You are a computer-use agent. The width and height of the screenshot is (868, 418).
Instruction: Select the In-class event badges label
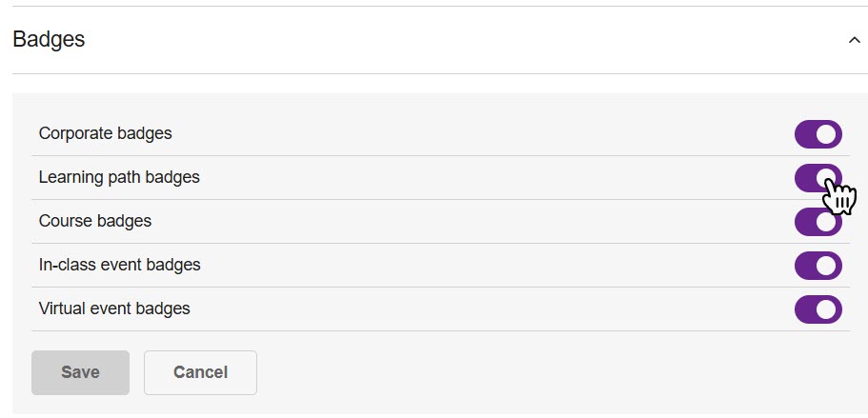(119, 265)
